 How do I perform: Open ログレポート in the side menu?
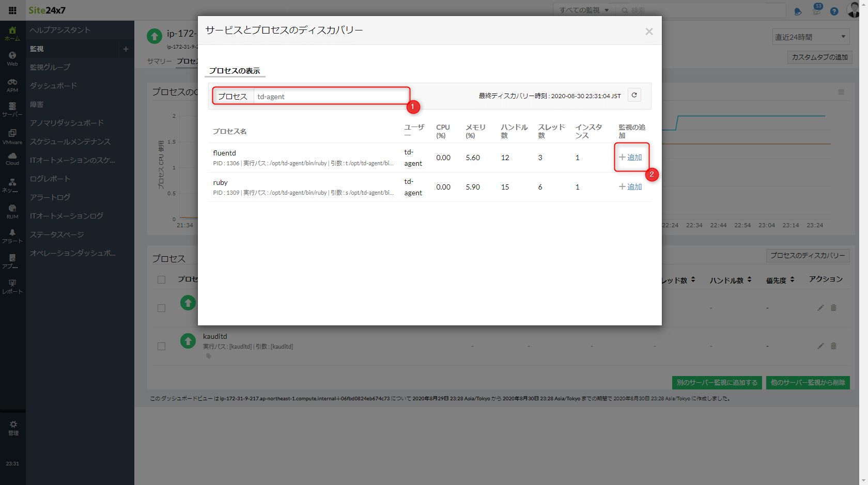click(x=50, y=179)
